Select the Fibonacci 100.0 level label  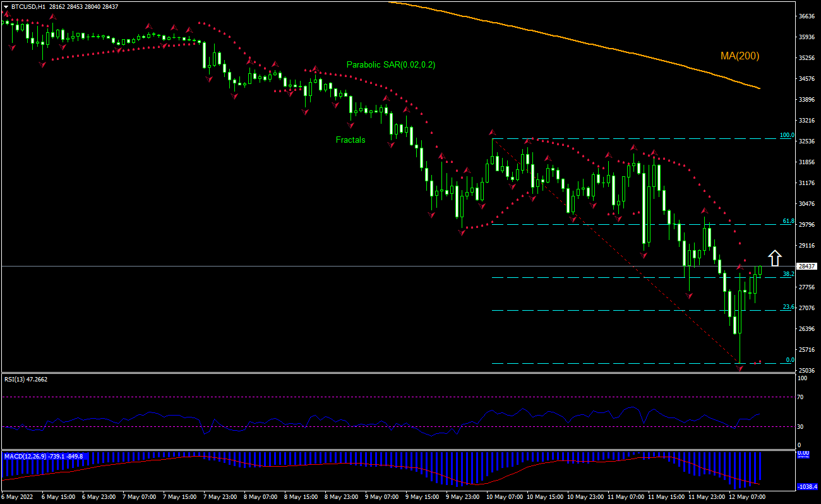786,135
